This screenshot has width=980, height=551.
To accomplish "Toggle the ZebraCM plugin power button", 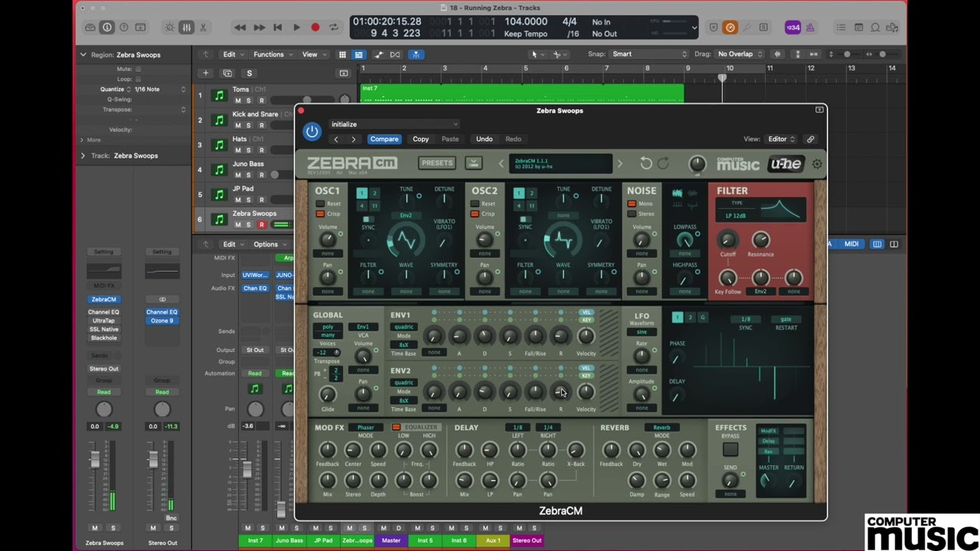I will (312, 132).
